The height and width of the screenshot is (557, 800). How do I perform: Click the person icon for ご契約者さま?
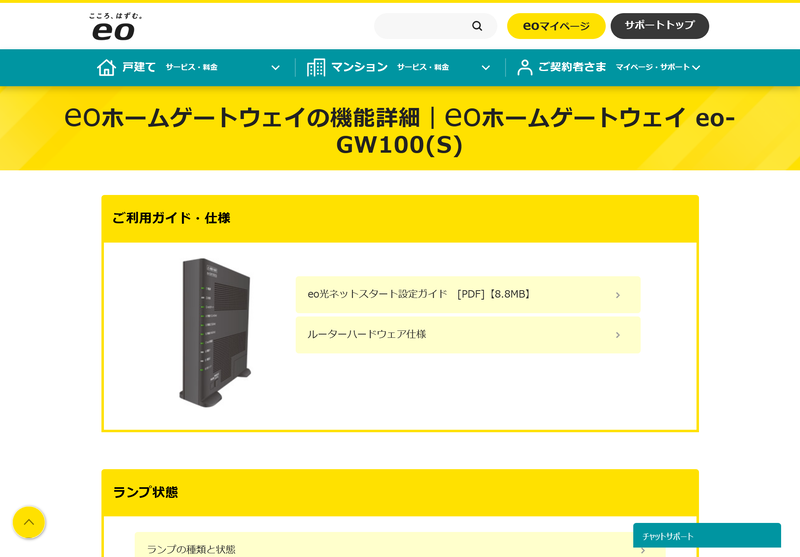click(524, 67)
